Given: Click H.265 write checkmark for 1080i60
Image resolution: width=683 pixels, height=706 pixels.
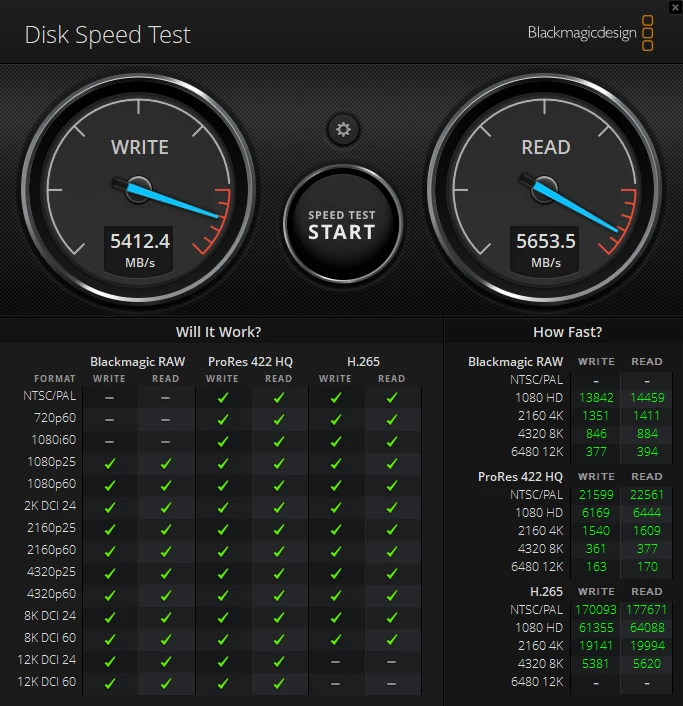Looking at the screenshot, I should click(335, 442).
